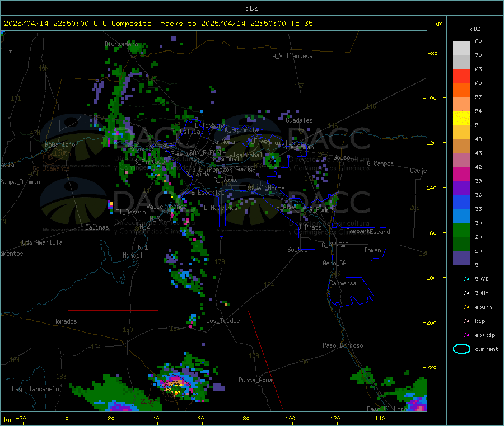The width and height of the screenshot is (504, 426).
Task: Click the J_Prats place label
Action: pos(310,227)
